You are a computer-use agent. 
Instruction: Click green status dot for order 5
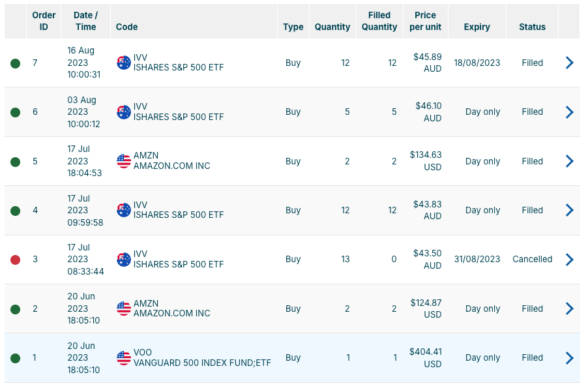click(16, 162)
